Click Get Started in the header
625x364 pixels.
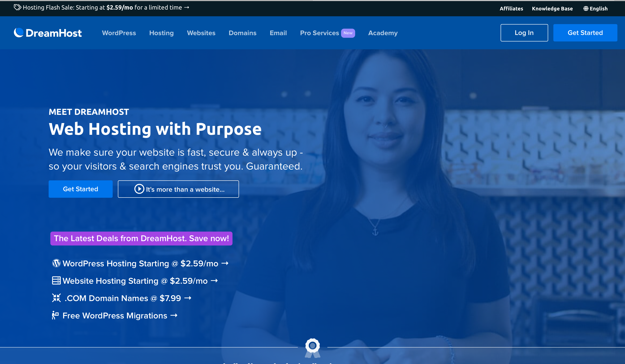585,33
